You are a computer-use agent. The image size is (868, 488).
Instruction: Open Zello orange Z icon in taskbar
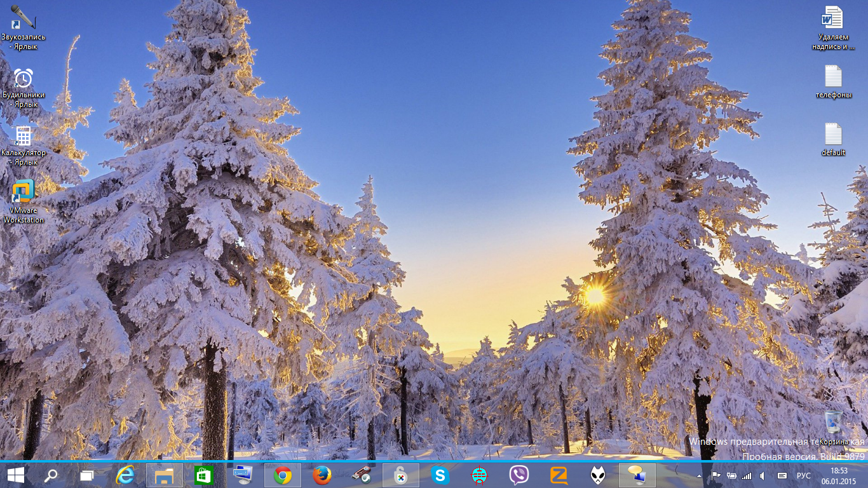559,475
